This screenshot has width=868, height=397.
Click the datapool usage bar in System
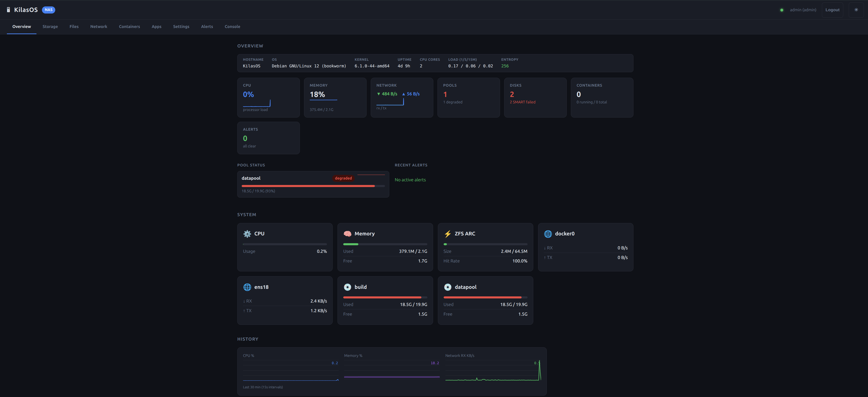click(485, 297)
